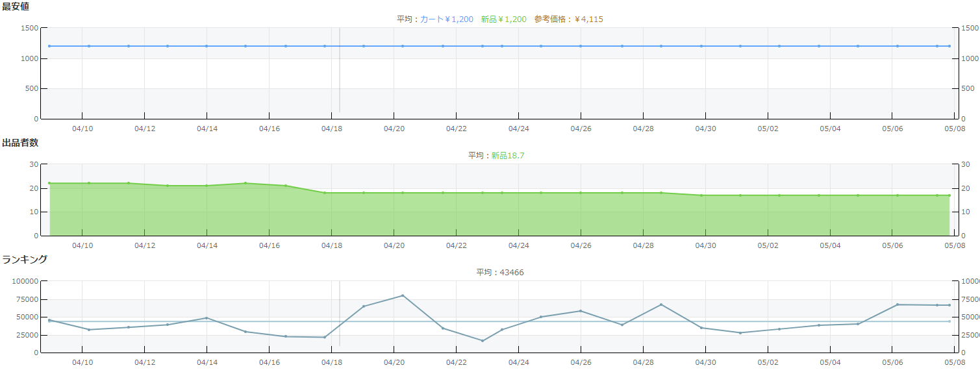Click the lowest ranking data point near 04/23
Viewport: 980px width, 372px height.
coord(483,341)
